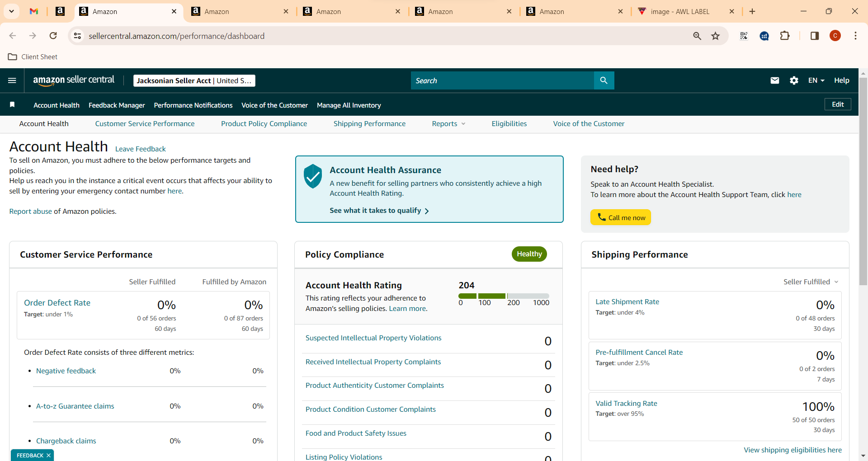
Task: Open the Seller Central hamburger menu
Action: (x=12, y=80)
